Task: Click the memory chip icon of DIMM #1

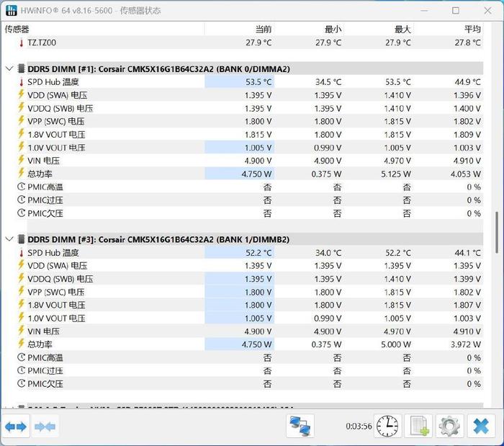Action: coord(21,68)
